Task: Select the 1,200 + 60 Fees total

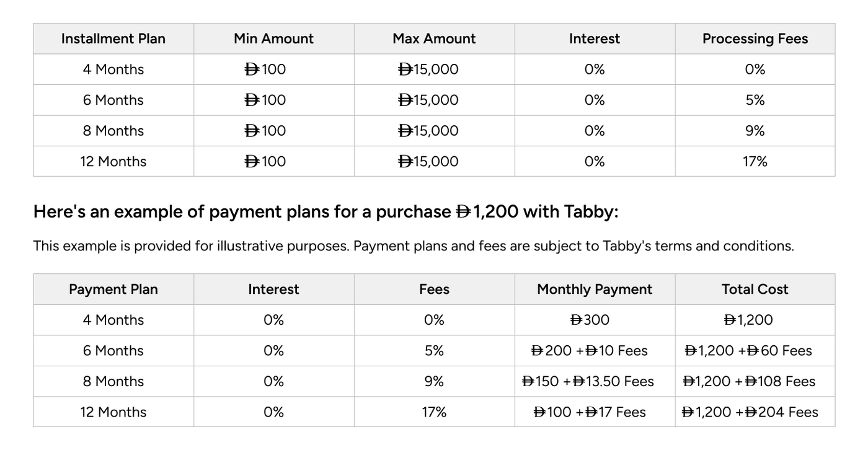Action: (748, 351)
